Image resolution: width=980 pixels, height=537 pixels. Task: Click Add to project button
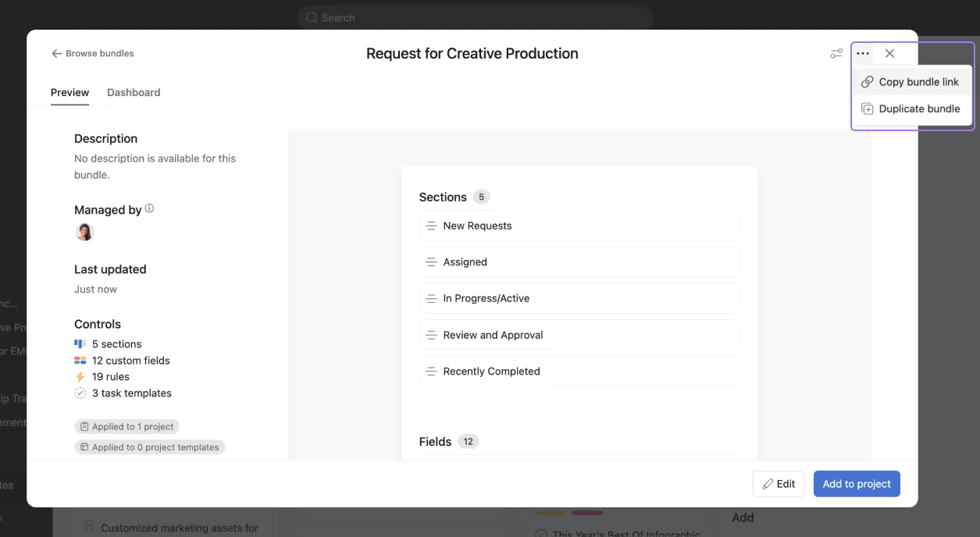857,484
